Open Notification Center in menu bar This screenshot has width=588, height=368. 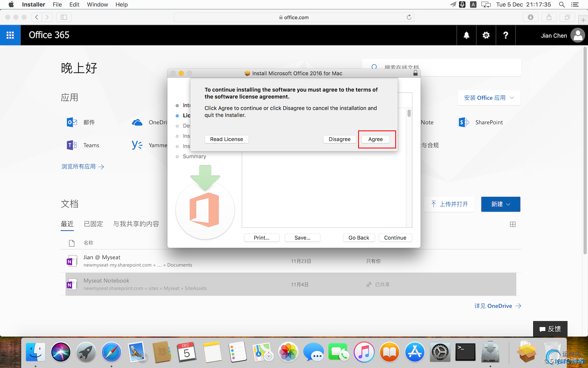575,4
